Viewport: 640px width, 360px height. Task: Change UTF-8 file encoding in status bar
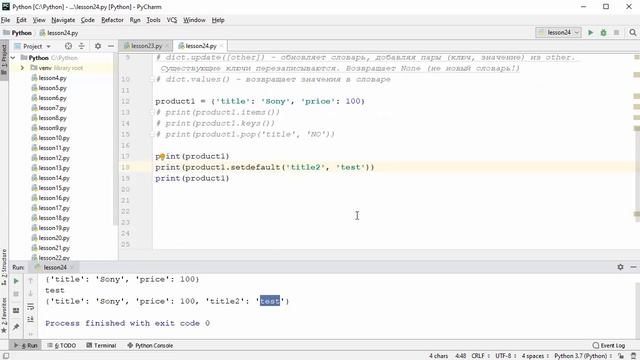[x=505, y=356]
